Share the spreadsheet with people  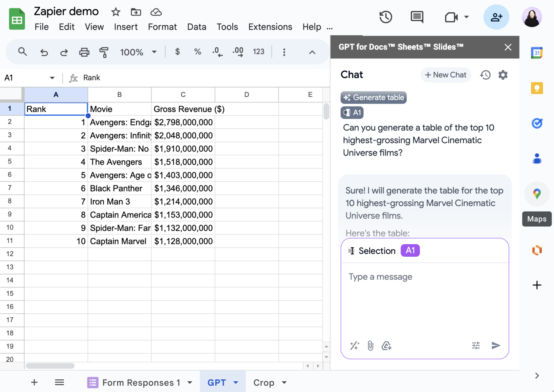coord(496,17)
